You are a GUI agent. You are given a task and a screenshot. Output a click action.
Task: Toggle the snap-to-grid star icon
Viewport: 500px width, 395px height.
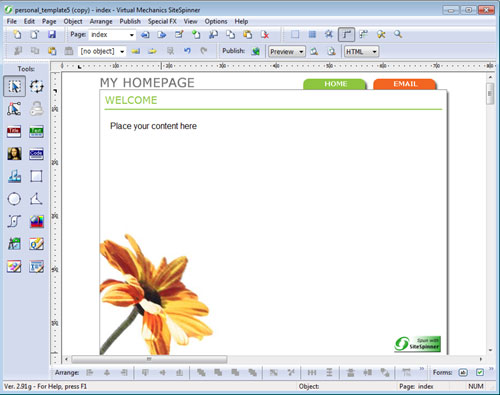point(329,34)
